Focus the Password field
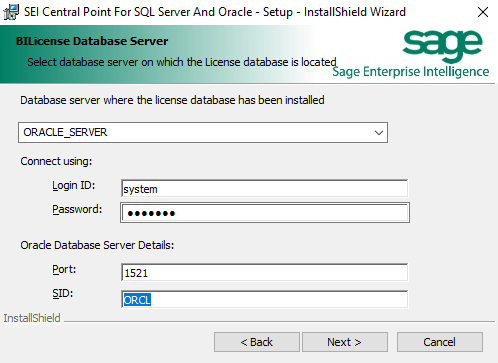The height and width of the screenshot is (363, 498). 265,213
